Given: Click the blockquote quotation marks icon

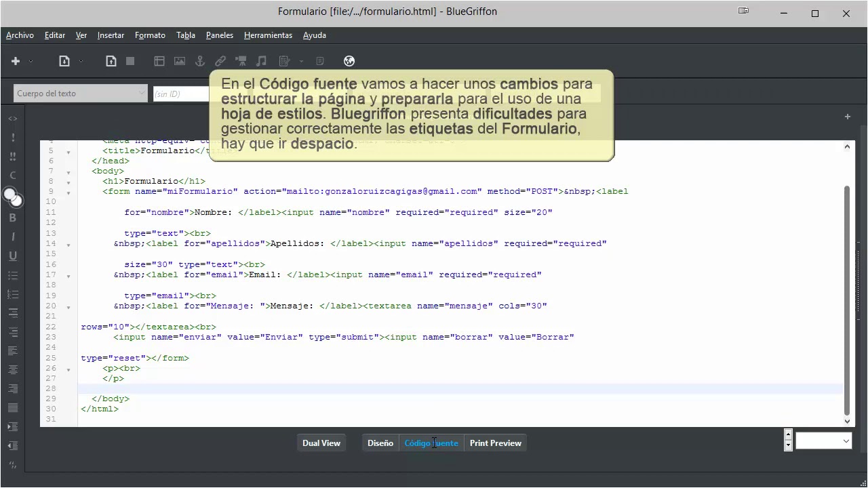Looking at the screenshot, I should 12,464.
